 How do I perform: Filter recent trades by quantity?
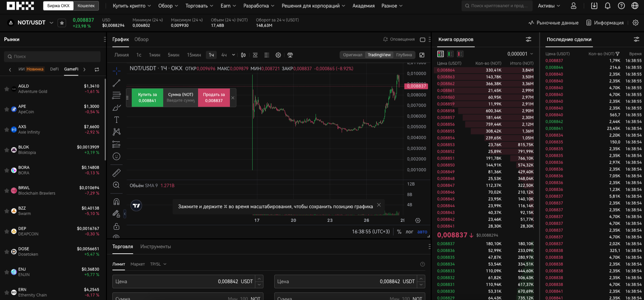(618, 54)
